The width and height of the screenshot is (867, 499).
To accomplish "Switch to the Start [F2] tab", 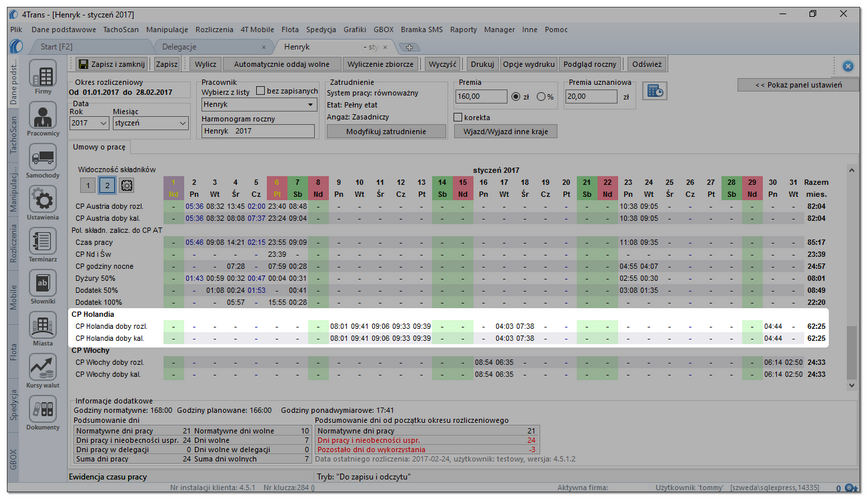I will pyautogui.click(x=56, y=47).
